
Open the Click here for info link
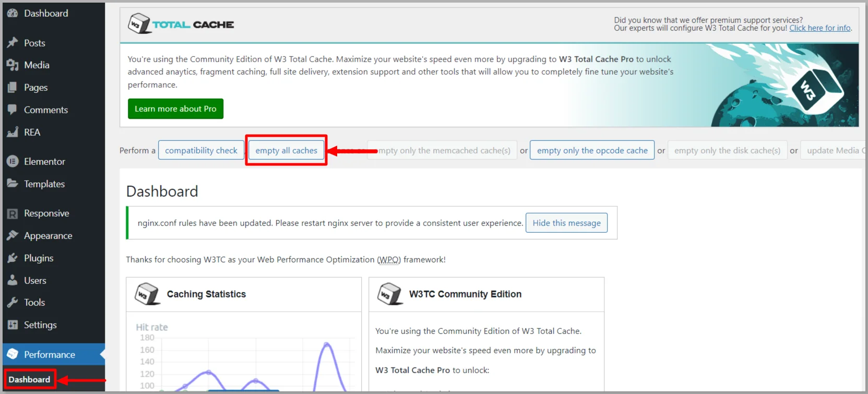click(x=820, y=28)
